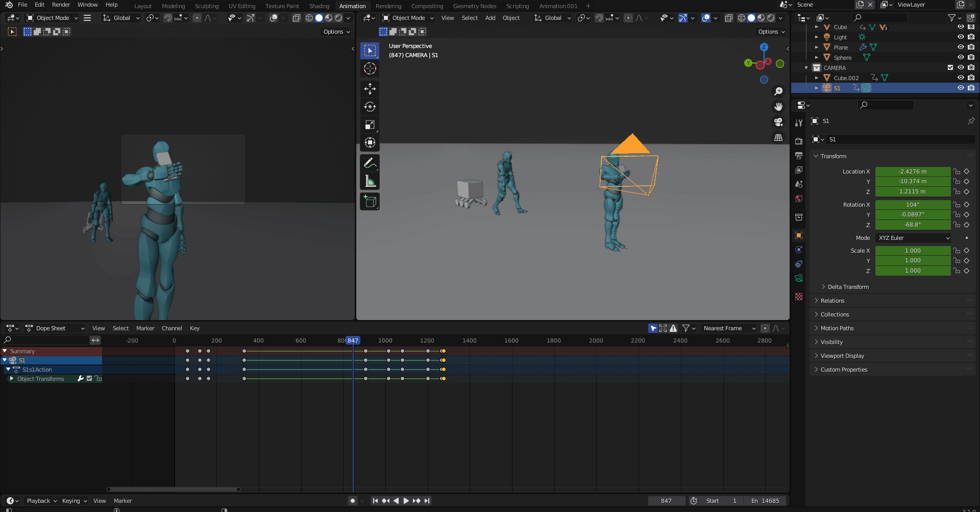Animate Location X keyframe diamond
This screenshot has width=980, height=512.
[966, 172]
